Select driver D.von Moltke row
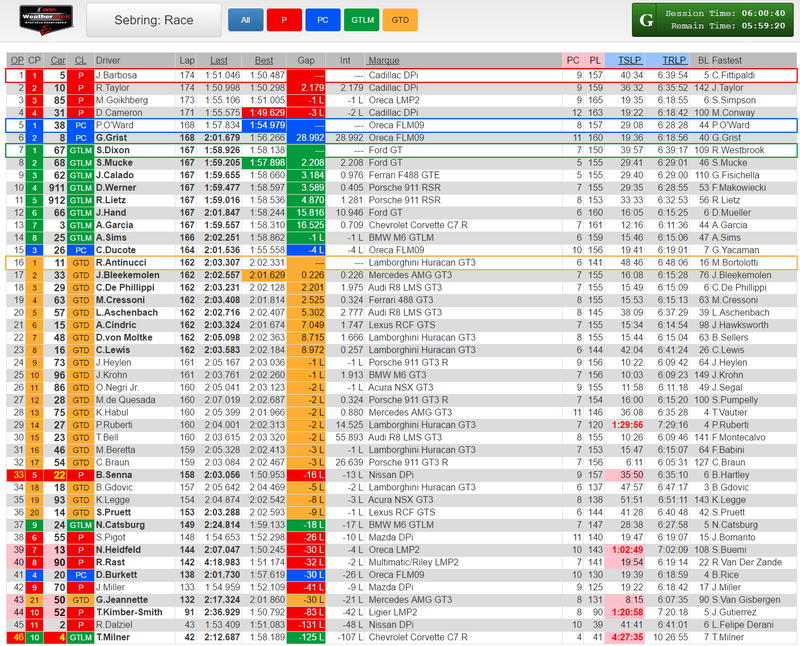This screenshot has height=646, width=800. tap(401, 337)
